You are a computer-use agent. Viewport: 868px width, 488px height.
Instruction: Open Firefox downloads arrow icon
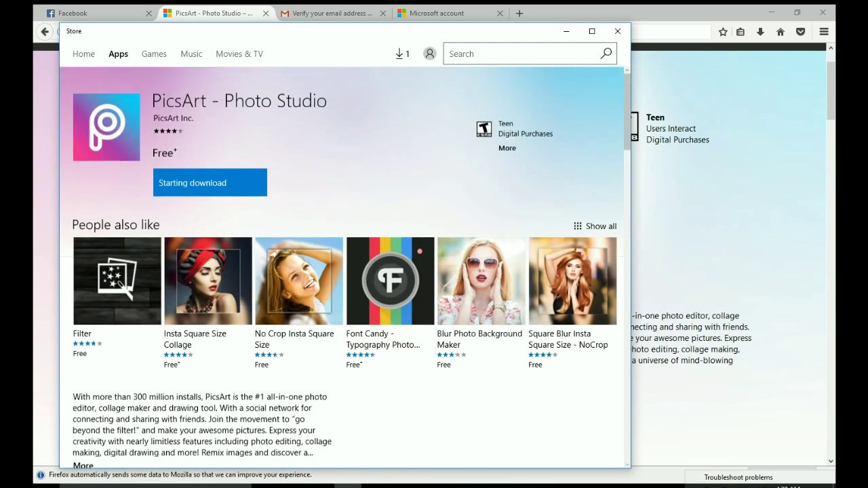[760, 32]
